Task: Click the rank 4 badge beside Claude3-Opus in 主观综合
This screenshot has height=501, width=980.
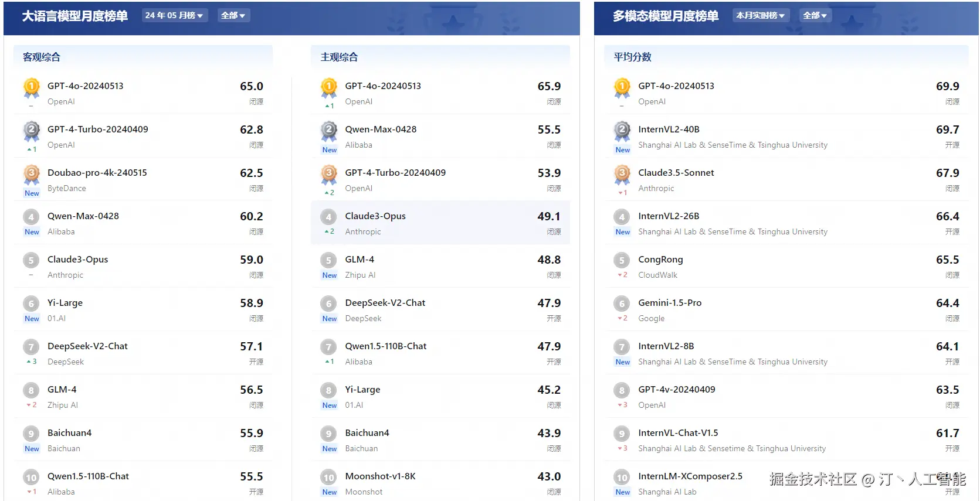Action: [328, 217]
